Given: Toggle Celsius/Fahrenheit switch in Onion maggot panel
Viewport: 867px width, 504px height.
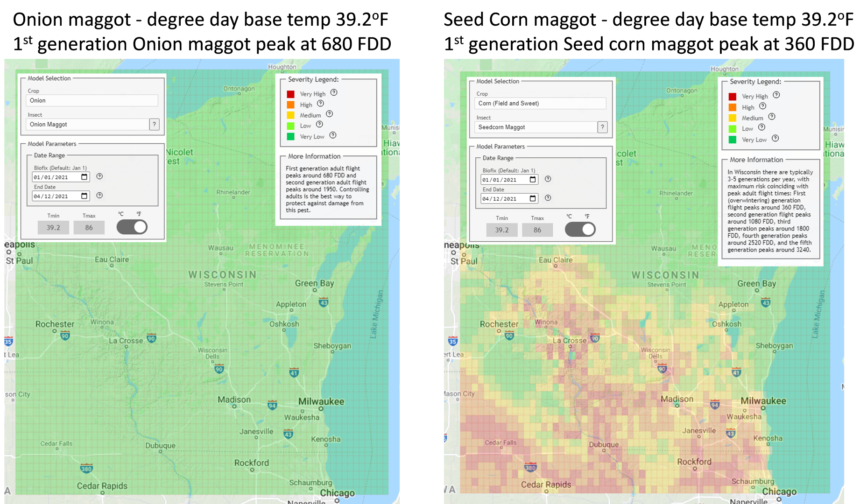Looking at the screenshot, I should [132, 227].
